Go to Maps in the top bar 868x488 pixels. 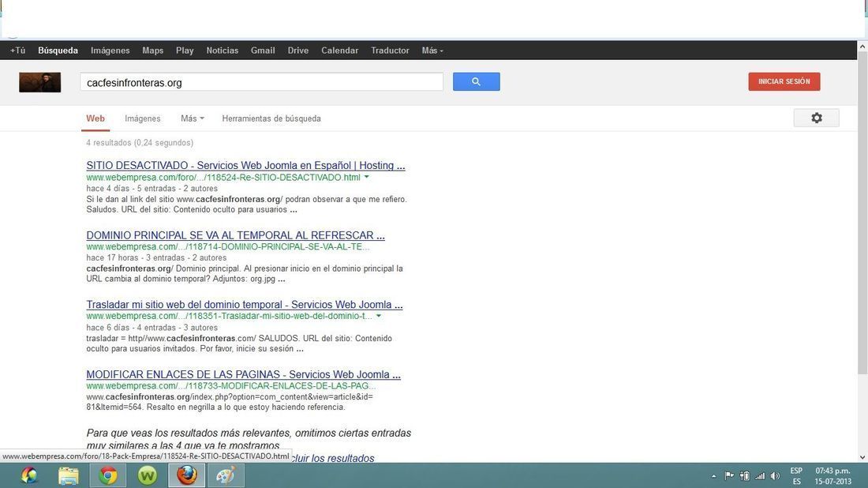pos(153,51)
